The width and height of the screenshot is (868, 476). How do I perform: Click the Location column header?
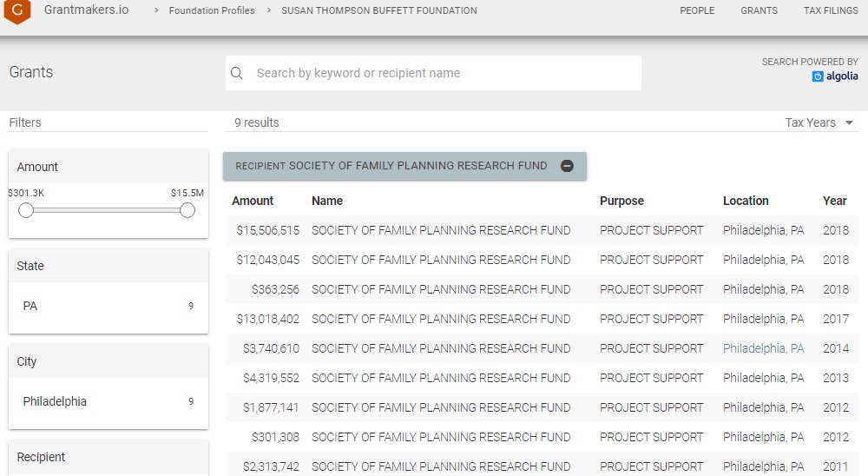(x=746, y=201)
